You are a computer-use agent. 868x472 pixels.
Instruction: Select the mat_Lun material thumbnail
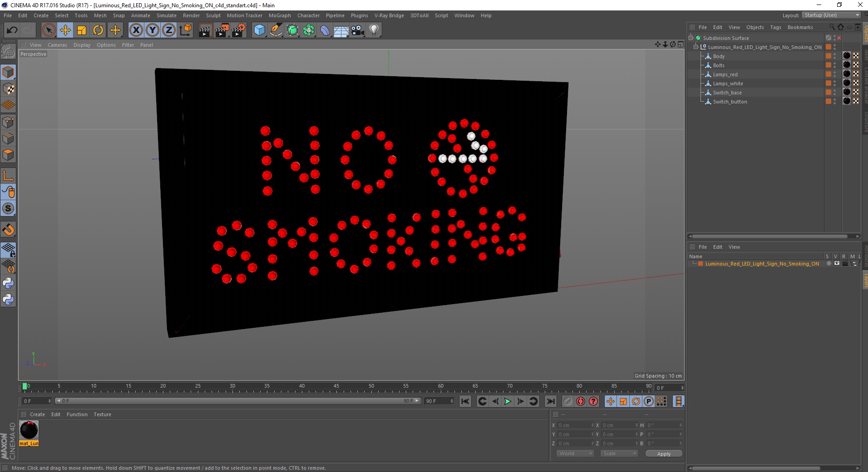point(29,430)
